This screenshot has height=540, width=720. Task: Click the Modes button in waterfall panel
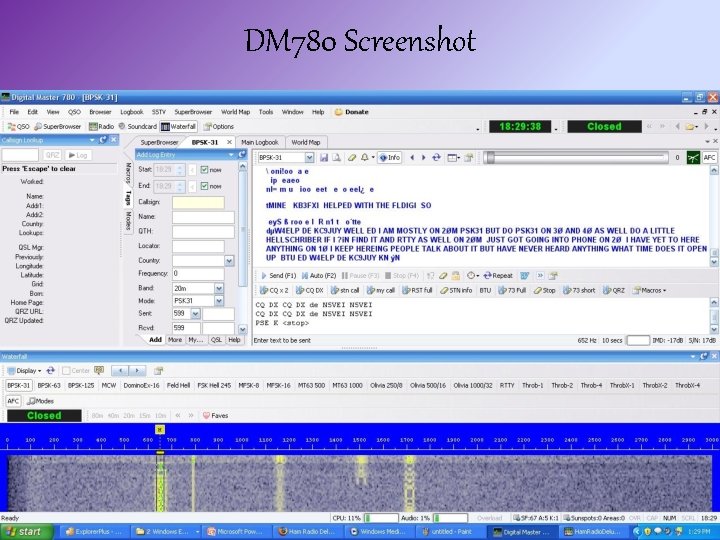click(40, 401)
